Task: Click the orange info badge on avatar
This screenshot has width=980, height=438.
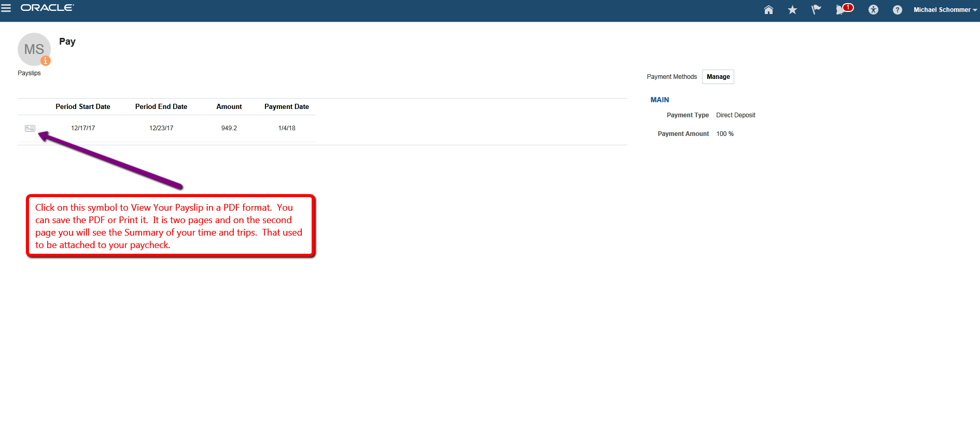Action: point(46,61)
